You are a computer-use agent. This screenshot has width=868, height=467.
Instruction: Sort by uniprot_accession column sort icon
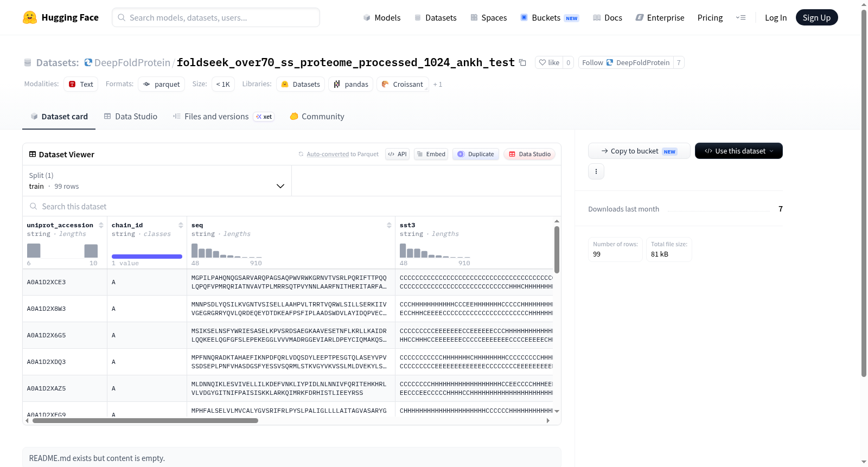pos(101,225)
